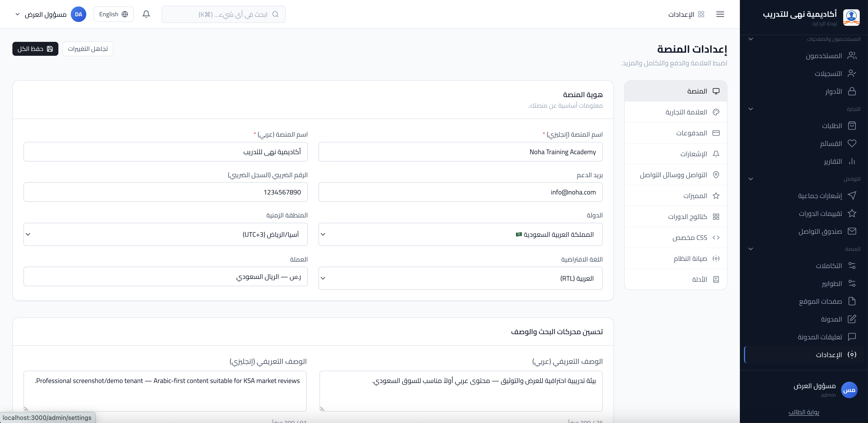Click the Arabic platform name field

[165, 152]
